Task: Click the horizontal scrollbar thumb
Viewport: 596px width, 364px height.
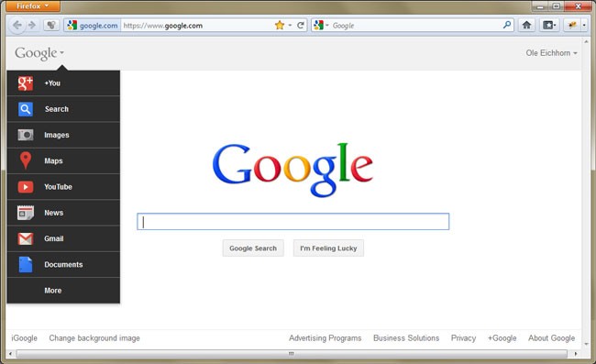Action: [x=292, y=354]
